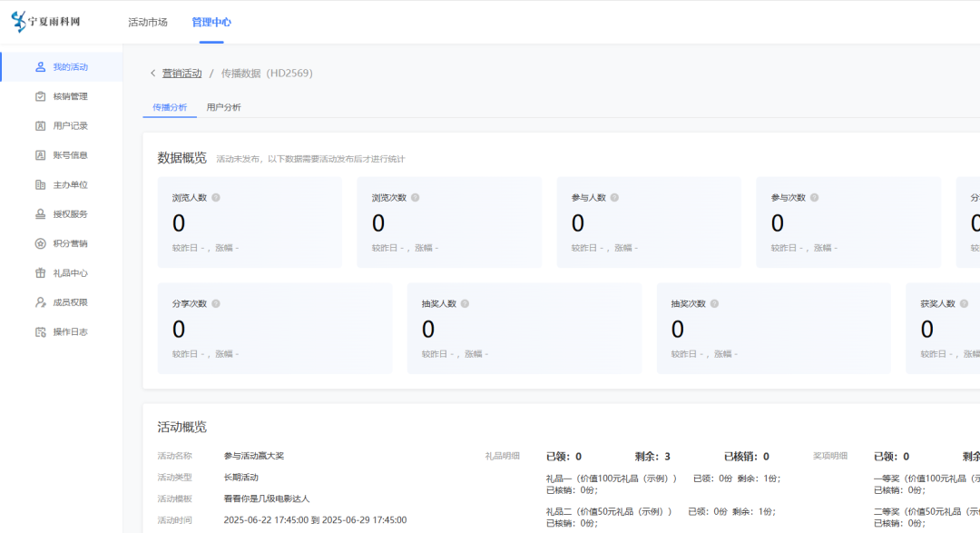Image resolution: width=980 pixels, height=533 pixels.
Task: Click the 授权服务 stamp icon
Action: pos(41,214)
